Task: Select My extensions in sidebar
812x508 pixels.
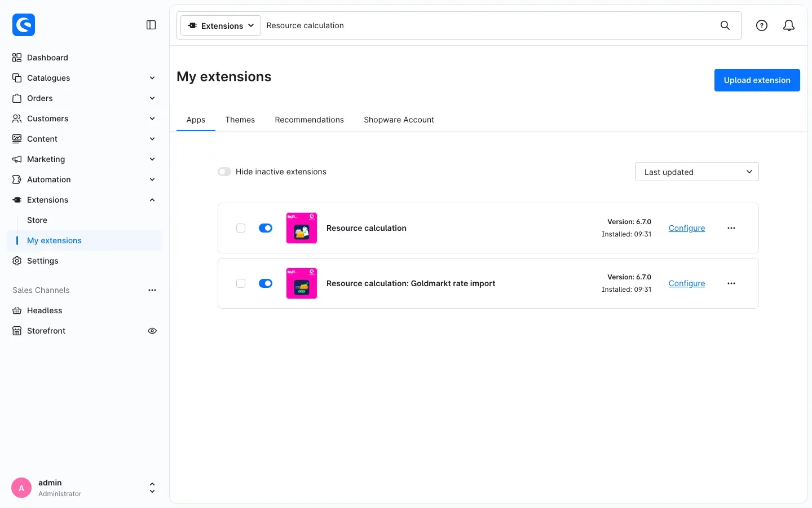Action: pyautogui.click(x=85, y=240)
